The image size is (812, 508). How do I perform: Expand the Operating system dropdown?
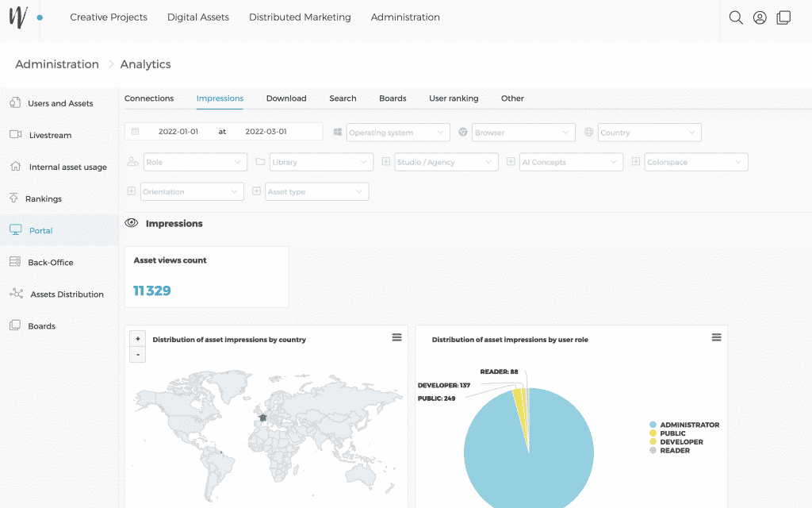point(397,133)
